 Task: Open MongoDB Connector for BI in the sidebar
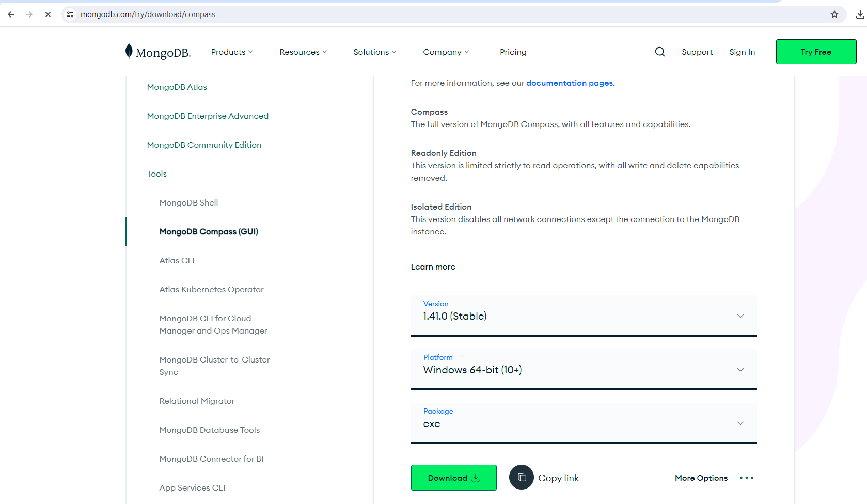(x=211, y=459)
